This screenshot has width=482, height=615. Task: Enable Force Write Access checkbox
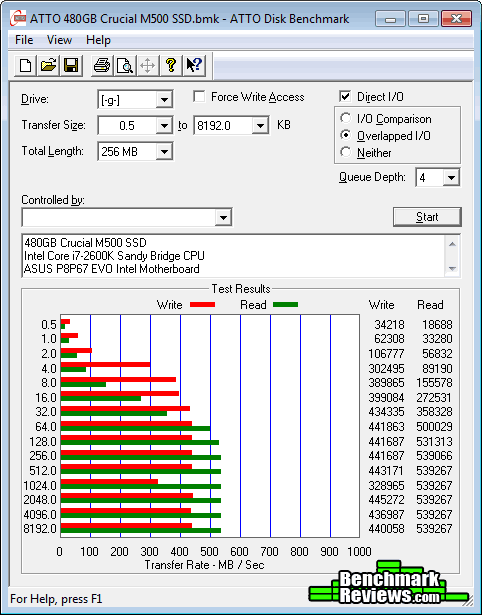pyautogui.click(x=199, y=96)
